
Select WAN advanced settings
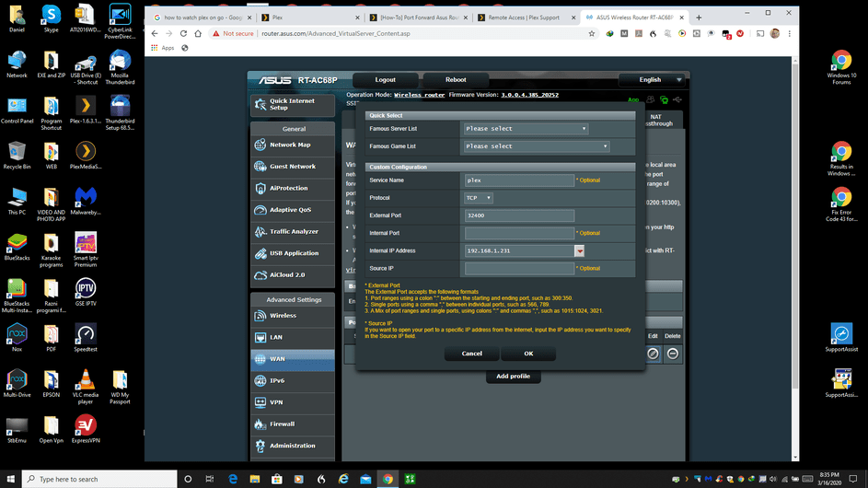pyautogui.click(x=293, y=359)
